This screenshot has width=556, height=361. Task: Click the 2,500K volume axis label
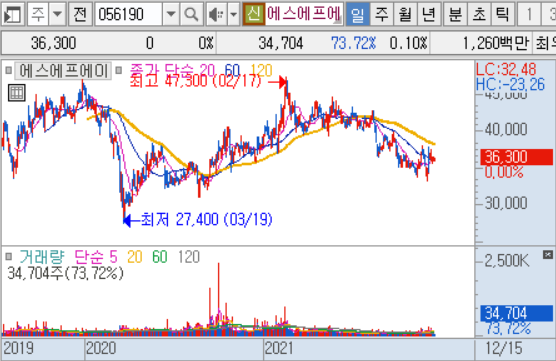click(x=507, y=261)
